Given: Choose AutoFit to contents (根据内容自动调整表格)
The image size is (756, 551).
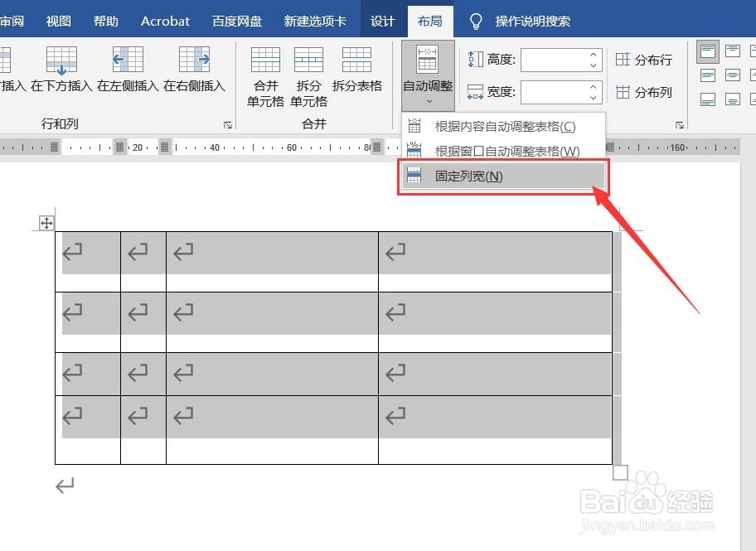Looking at the screenshot, I should 503,126.
